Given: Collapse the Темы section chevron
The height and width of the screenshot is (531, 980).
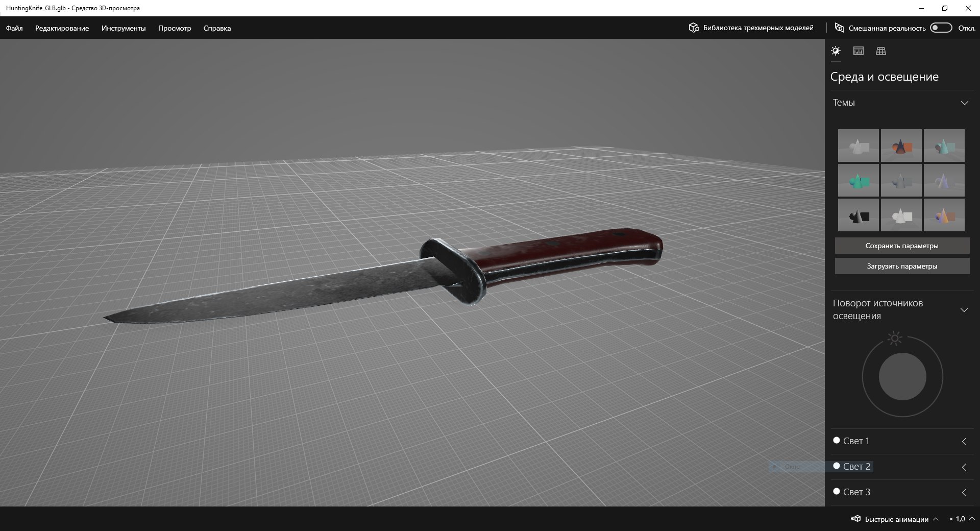Looking at the screenshot, I should pyautogui.click(x=964, y=103).
